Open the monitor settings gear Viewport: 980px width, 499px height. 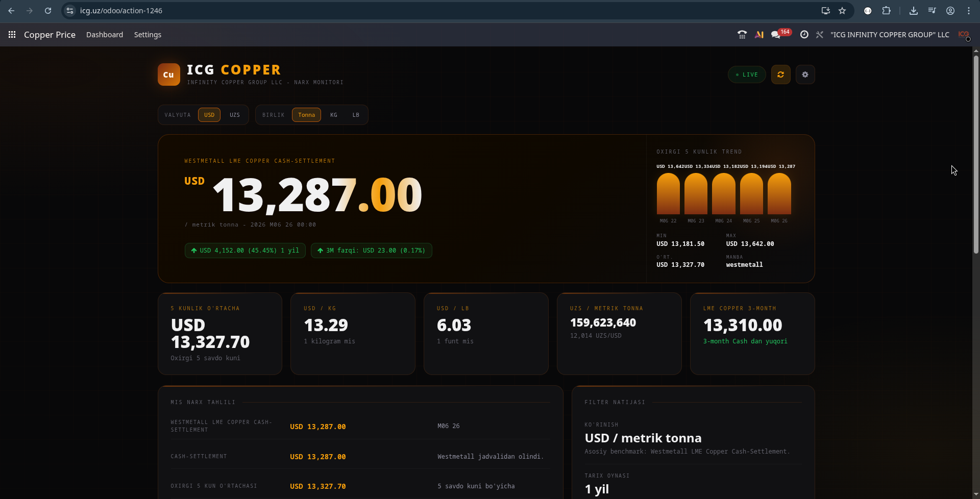pyautogui.click(x=805, y=74)
